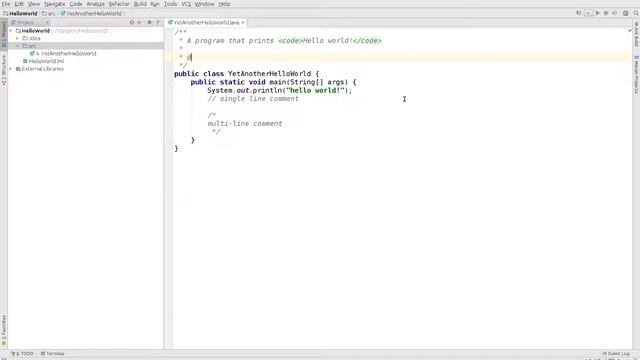Click the println statement line
The width and height of the screenshot is (640, 360).
click(x=280, y=90)
